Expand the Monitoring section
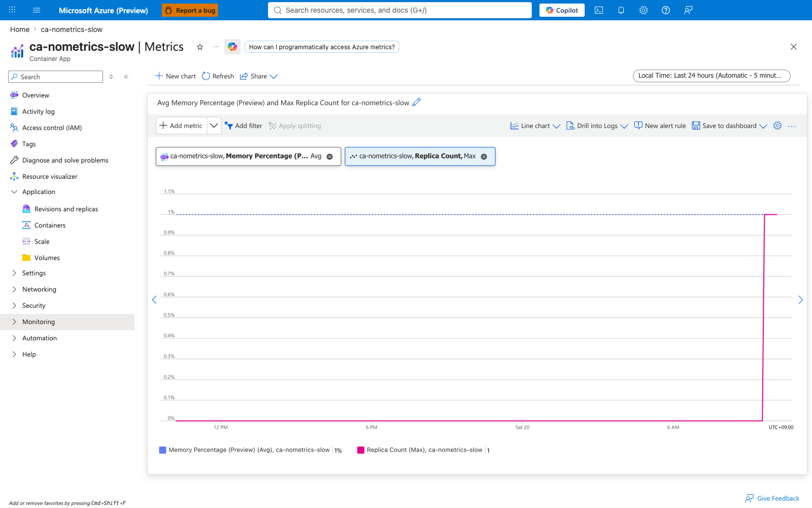The height and width of the screenshot is (508, 812). (x=14, y=322)
